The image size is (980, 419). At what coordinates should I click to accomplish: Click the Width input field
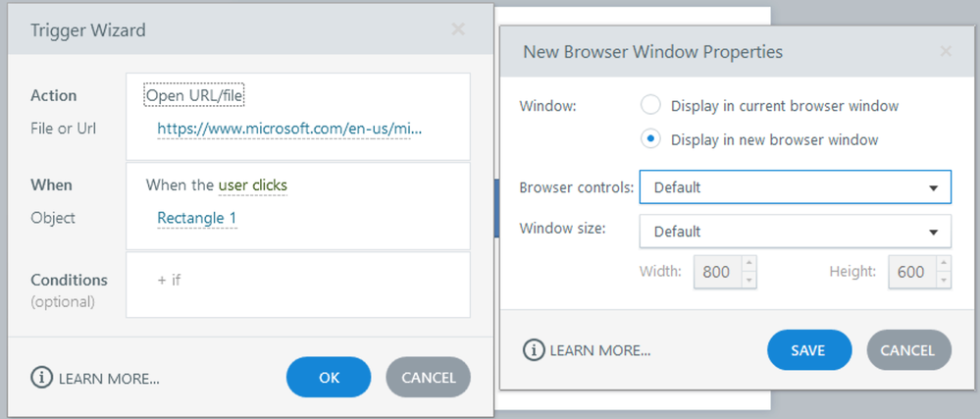[716, 272]
